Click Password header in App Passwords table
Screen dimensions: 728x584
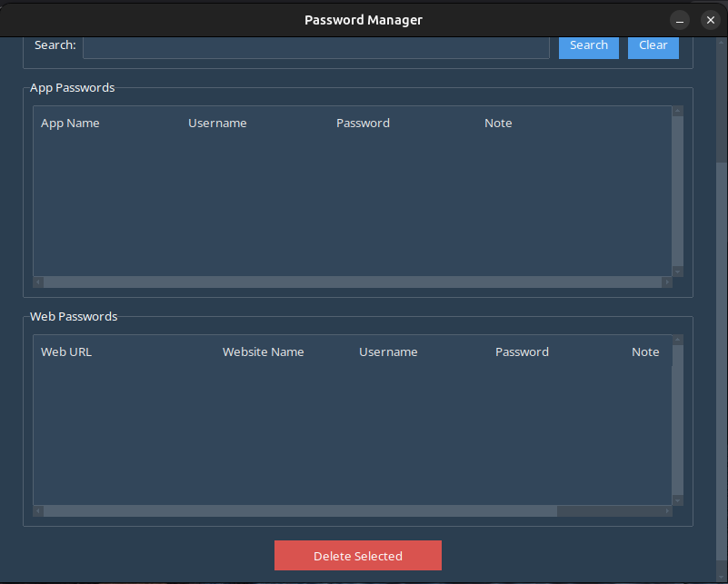pos(363,124)
